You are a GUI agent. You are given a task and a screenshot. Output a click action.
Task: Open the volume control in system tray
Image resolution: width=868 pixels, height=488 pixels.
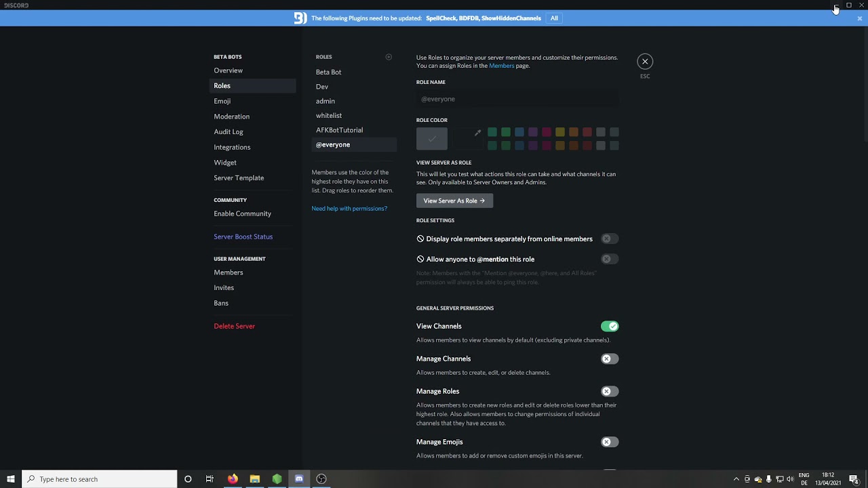(x=790, y=479)
